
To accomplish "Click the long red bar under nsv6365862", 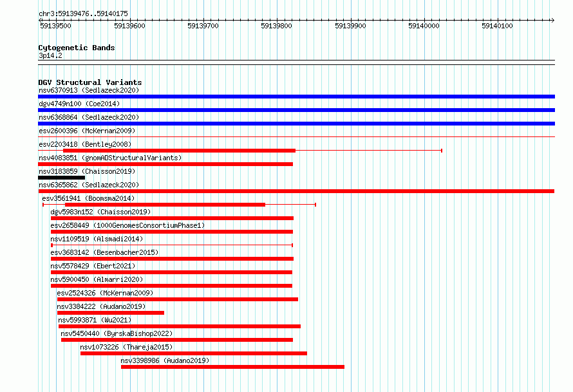I will coord(296,191).
